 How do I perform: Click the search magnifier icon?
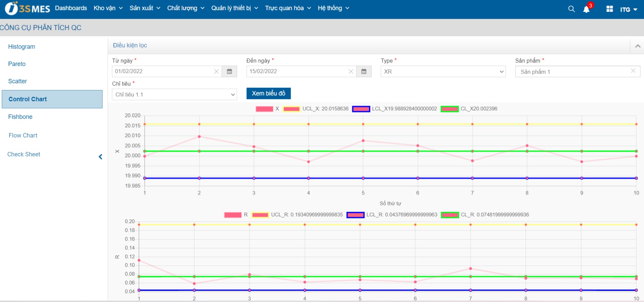click(571, 9)
